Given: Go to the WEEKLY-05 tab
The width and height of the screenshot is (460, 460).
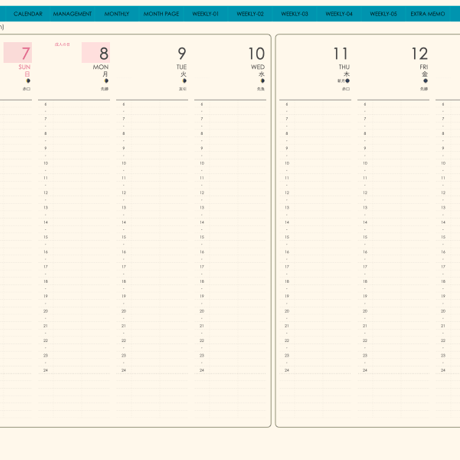Looking at the screenshot, I should click(383, 14).
